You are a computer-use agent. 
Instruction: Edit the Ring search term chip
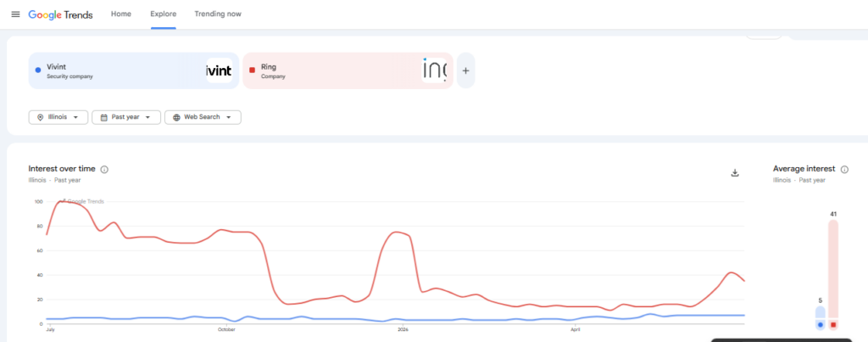tap(348, 70)
